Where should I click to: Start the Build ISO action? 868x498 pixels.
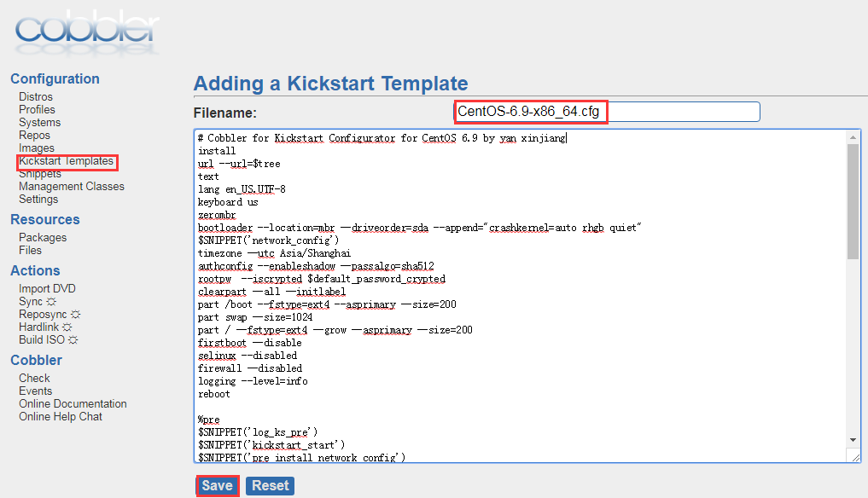48,339
